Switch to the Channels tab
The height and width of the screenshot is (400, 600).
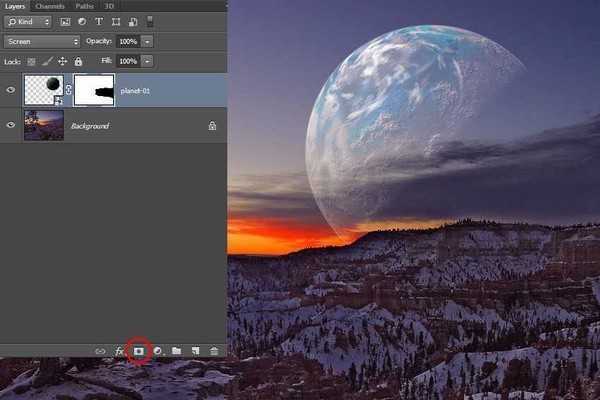50,6
